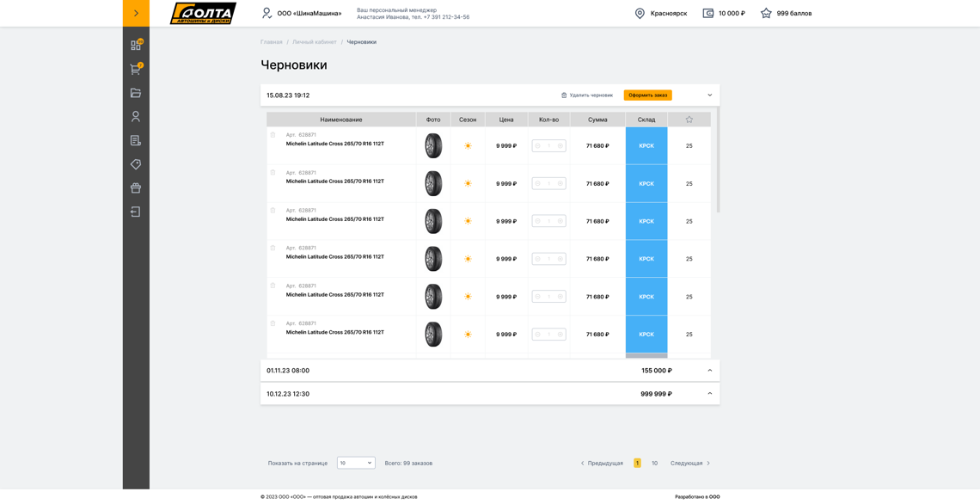Increase quantity in the second row
The image size is (980, 504).
(x=560, y=183)
